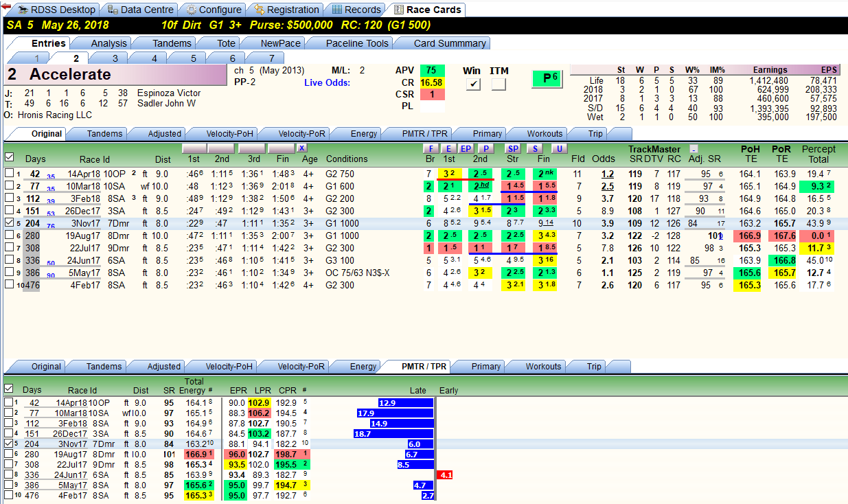Click the Live Odds label

(327, 83)
